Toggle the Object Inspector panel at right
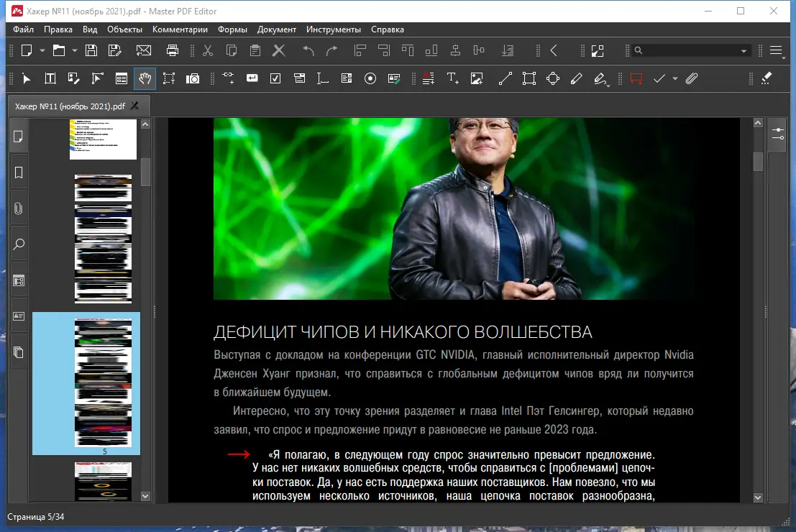 [777, 134]
